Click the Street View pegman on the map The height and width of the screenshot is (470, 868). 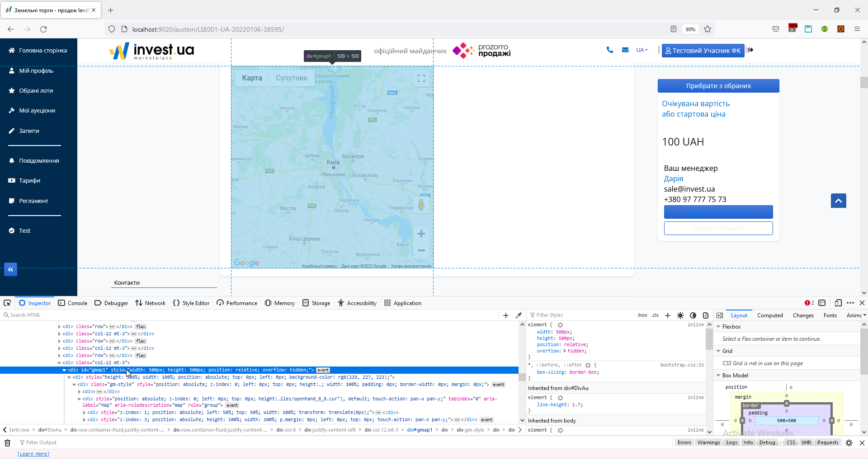421,205
